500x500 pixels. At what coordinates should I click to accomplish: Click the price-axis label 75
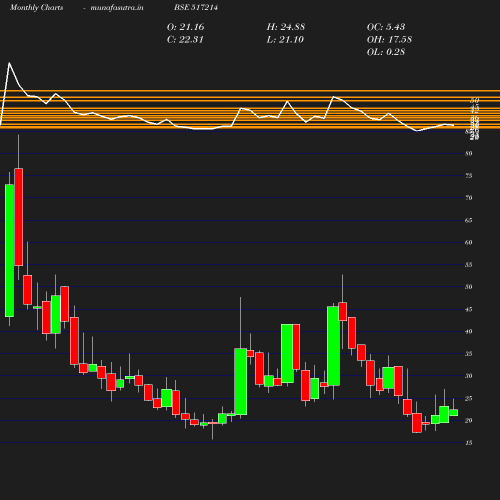point(469,176)
